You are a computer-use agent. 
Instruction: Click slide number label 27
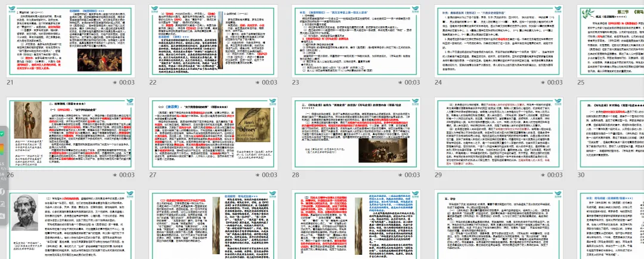pos(153,175)
